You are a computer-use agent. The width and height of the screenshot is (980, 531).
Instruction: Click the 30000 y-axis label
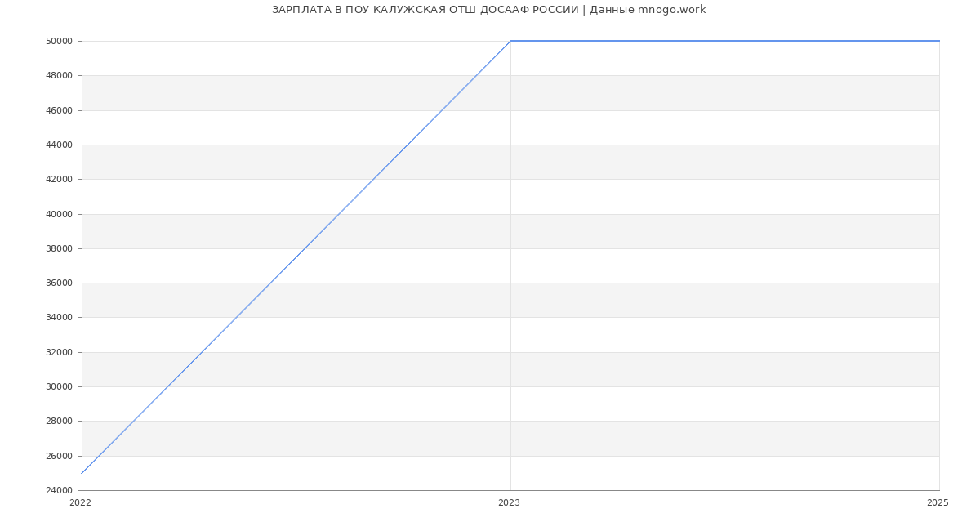pos(59,387)
